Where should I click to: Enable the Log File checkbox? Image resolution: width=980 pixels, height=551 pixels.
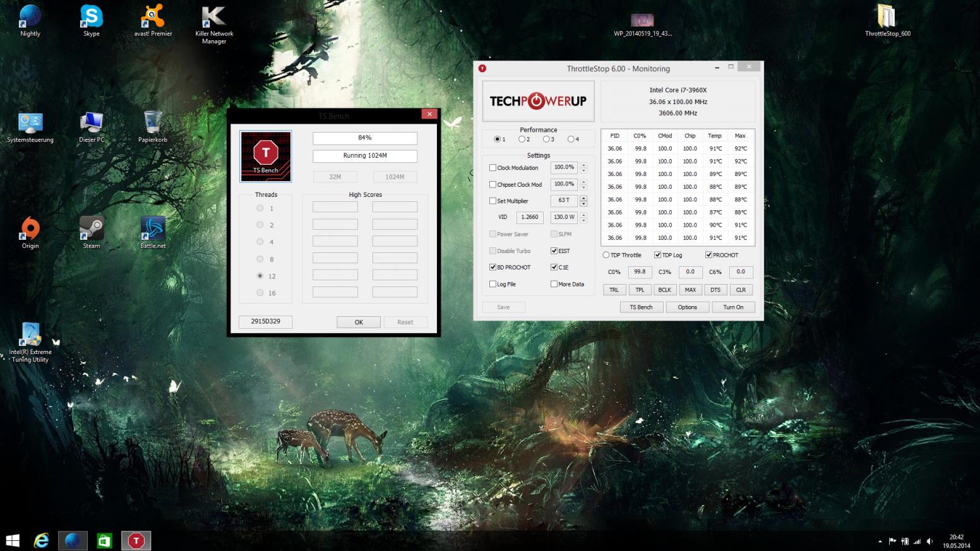pos(493,285)
